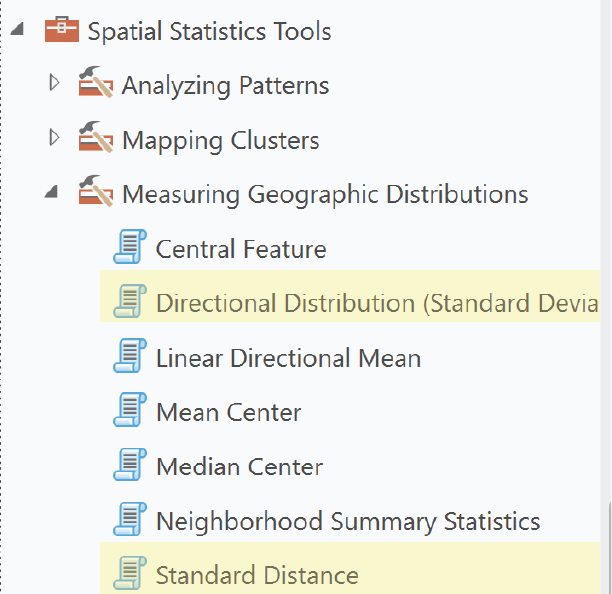Click the Directional Distribution script tool icon

click(130, 301)
